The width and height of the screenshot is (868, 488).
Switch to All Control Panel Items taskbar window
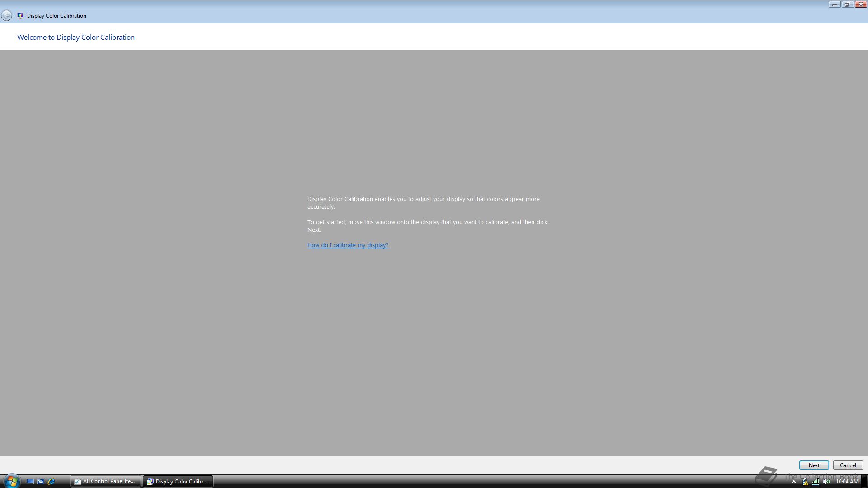(106, 481)
